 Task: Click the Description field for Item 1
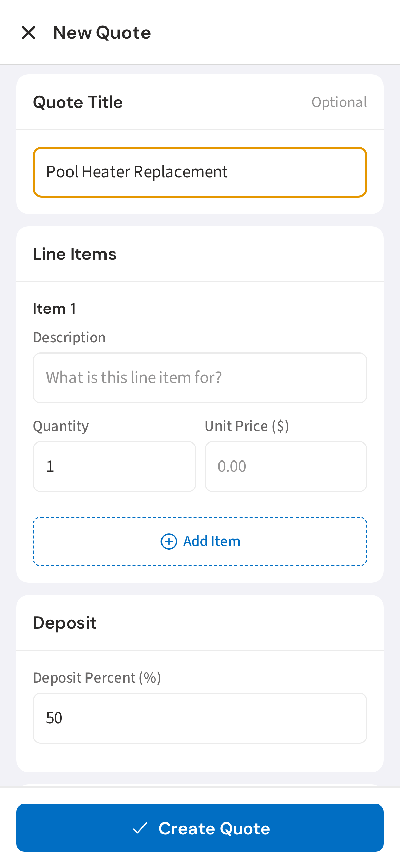point(200,378)
